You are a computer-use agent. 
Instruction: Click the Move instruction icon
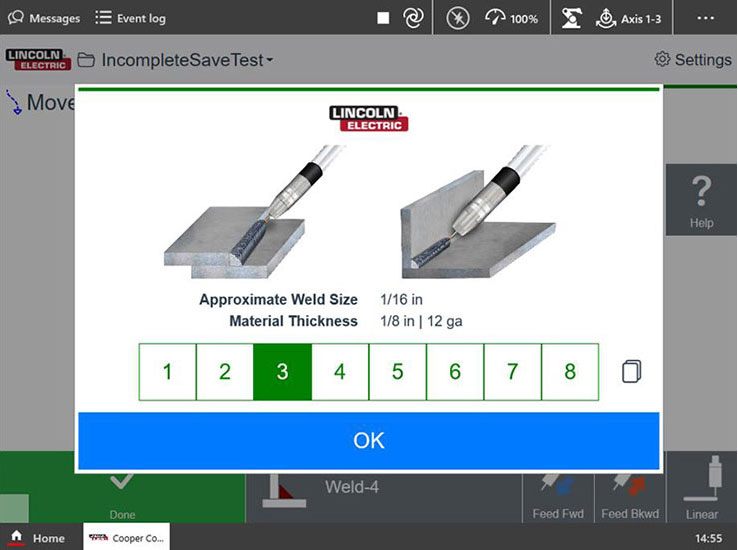coord(14,102)
